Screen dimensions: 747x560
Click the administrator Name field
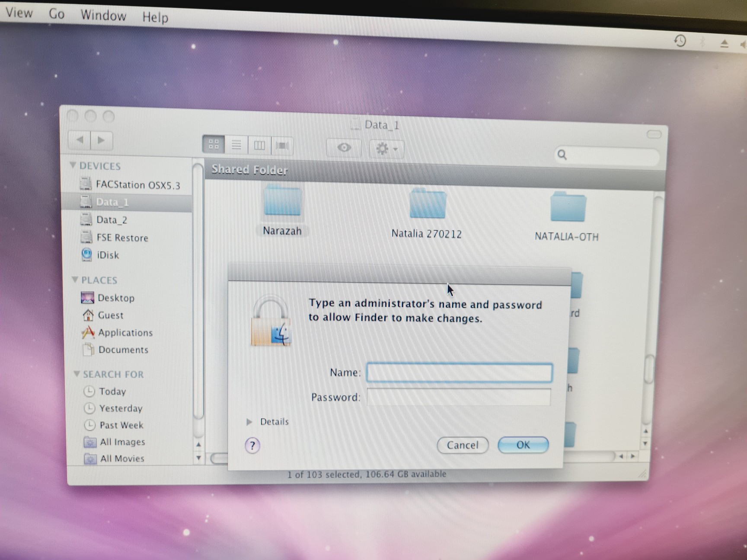[x=459, y=372]
